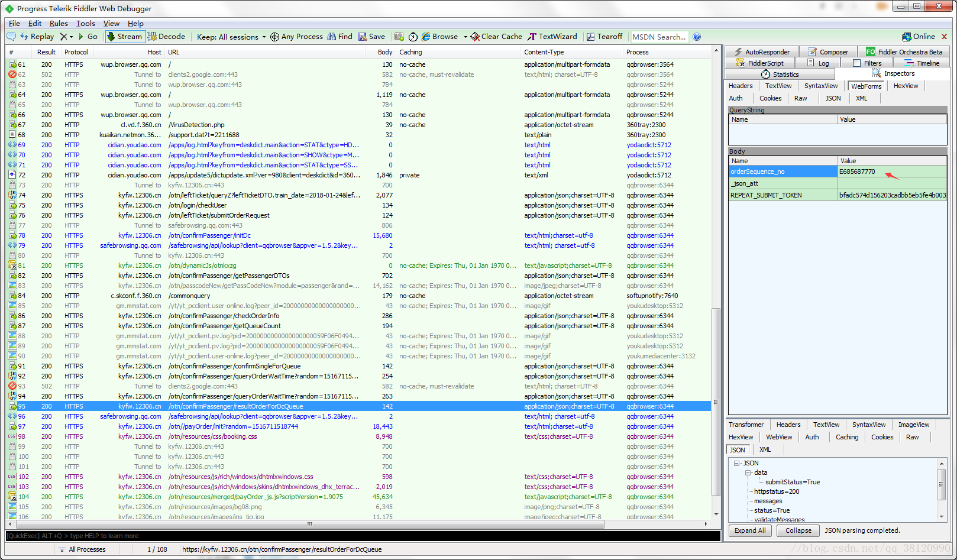Collapse the JSON root tree node
Viewport: 957px width, 560px height.
coord(737,464)
